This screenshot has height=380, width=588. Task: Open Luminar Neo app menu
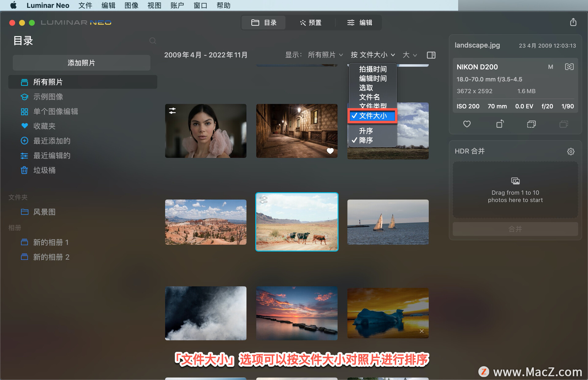tap(48, 6)
